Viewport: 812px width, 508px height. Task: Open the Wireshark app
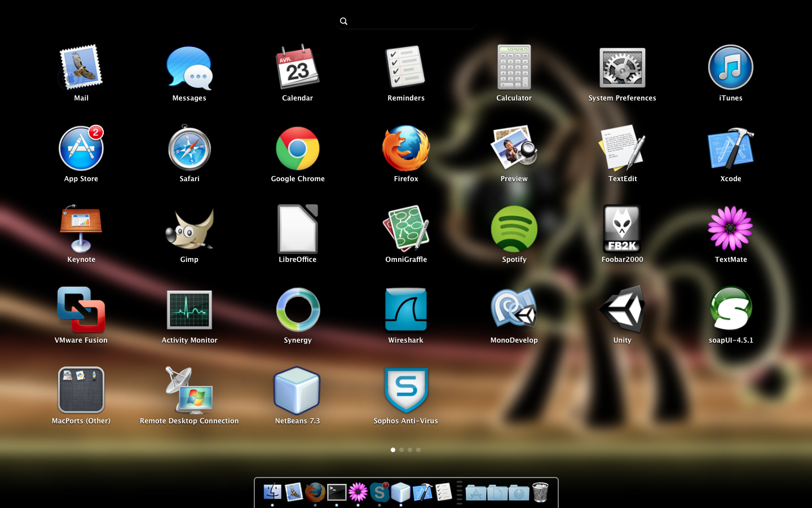pyautogui.click(x=405, y=309)
